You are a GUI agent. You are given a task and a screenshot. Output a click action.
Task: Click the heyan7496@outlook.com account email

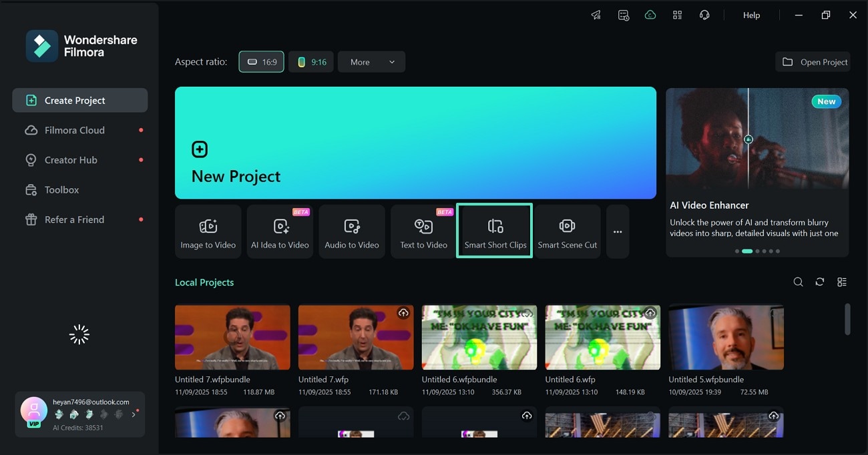click(x=91, y=402)
